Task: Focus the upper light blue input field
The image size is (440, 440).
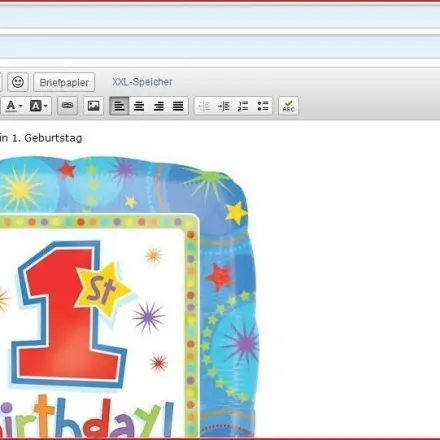Action: pyautogui.click(x=220, y=17)
